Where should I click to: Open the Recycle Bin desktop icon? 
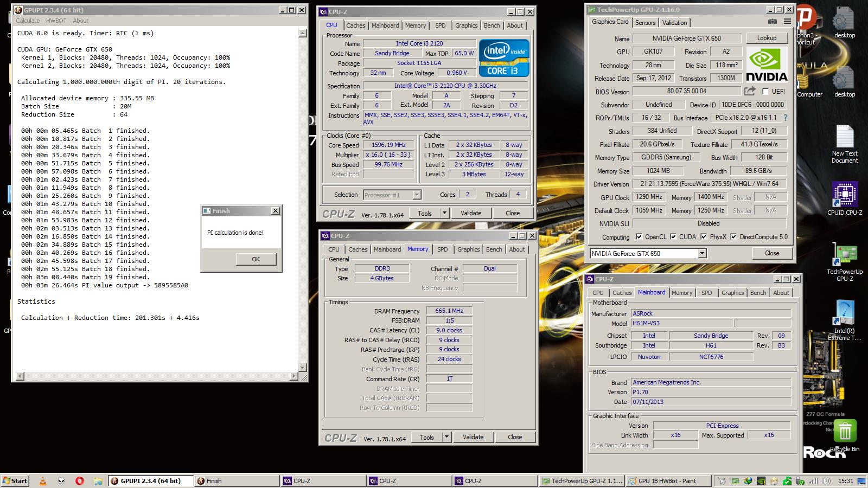point(845,436)
